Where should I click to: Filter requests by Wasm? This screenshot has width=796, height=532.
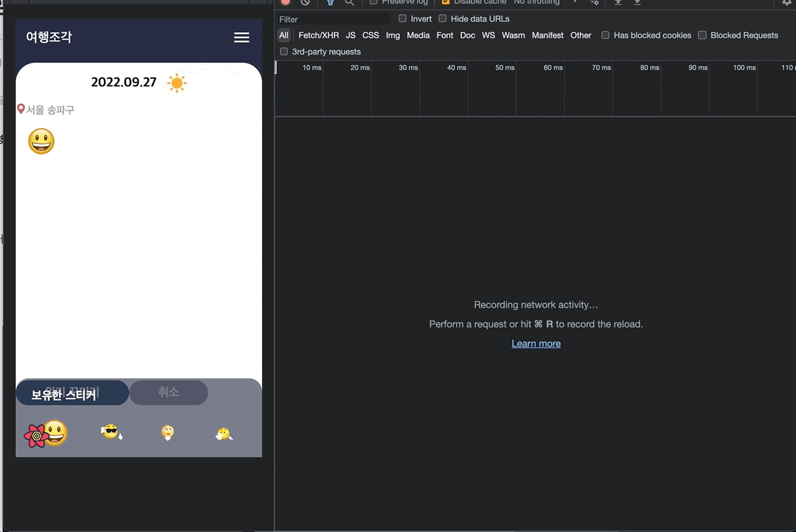[x=514, y=35]
